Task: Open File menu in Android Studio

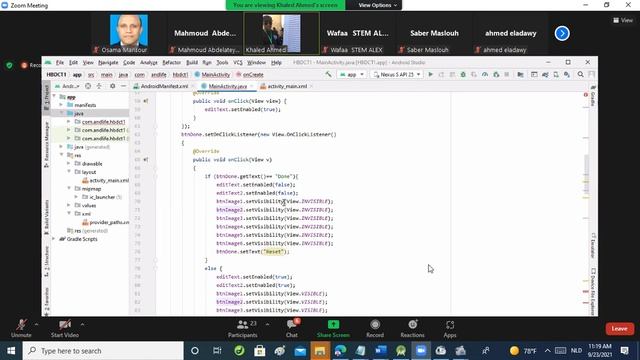Action: click(x=60, y=62)
